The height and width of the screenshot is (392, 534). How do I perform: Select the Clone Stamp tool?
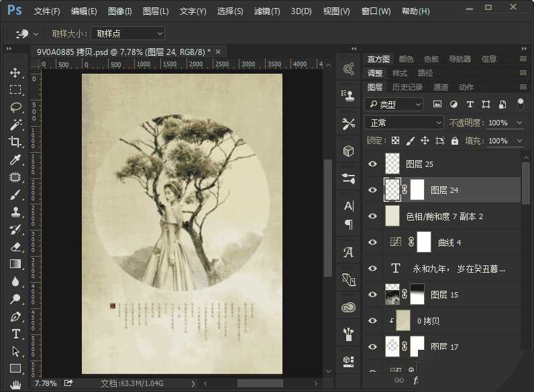15,212
